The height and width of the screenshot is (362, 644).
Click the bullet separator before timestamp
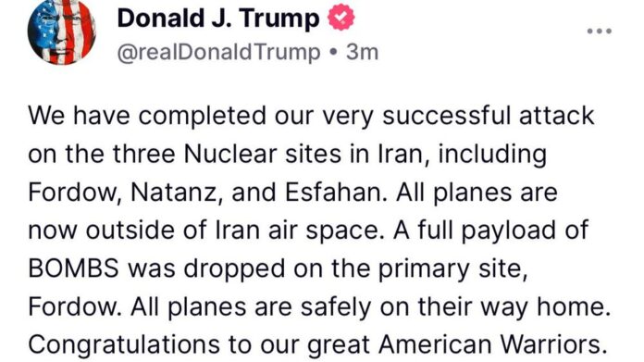333,53
